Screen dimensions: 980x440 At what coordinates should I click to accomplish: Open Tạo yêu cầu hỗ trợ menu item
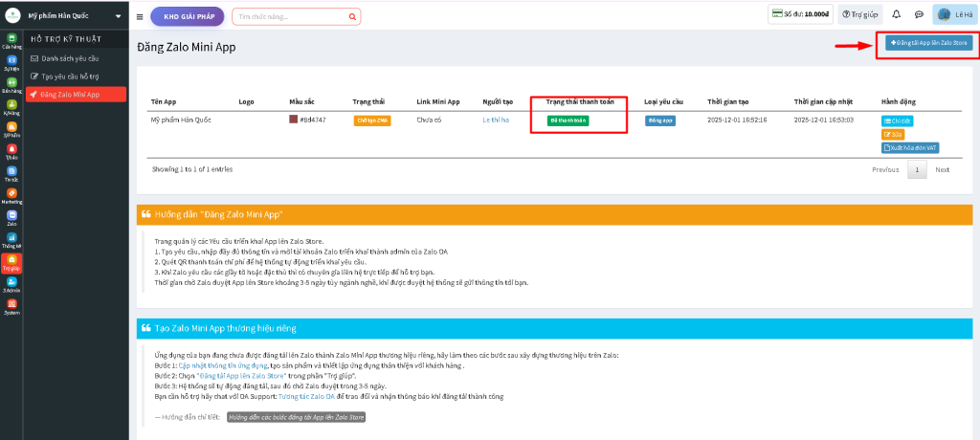click(70, 77)
